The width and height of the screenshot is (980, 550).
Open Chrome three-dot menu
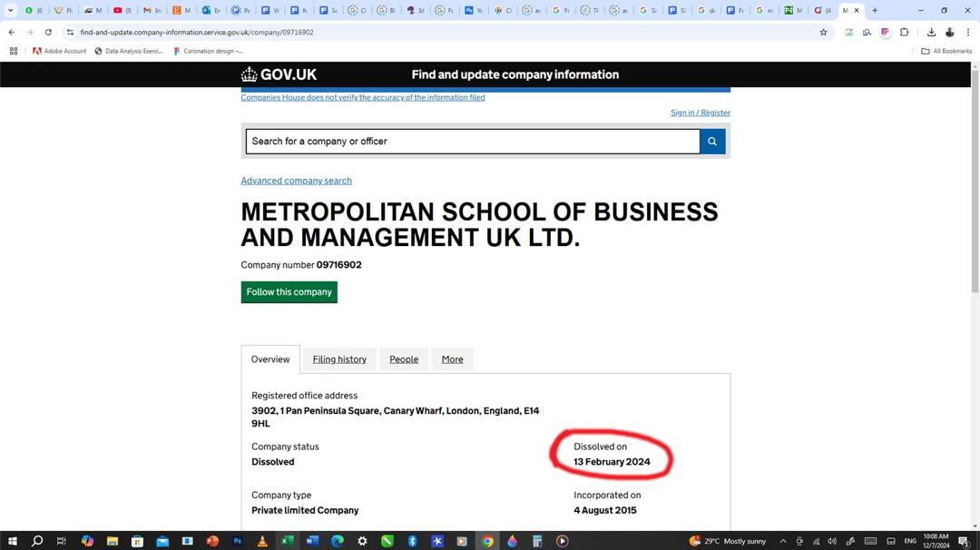968,32
